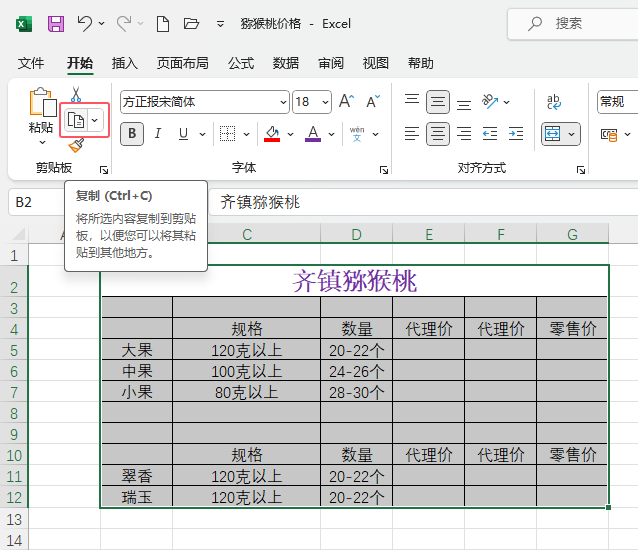The height and width of the screenshot is (550, 638).
Task: Switch to the 插入 tab
Action: pyautogui.click(x=125, y=63)
